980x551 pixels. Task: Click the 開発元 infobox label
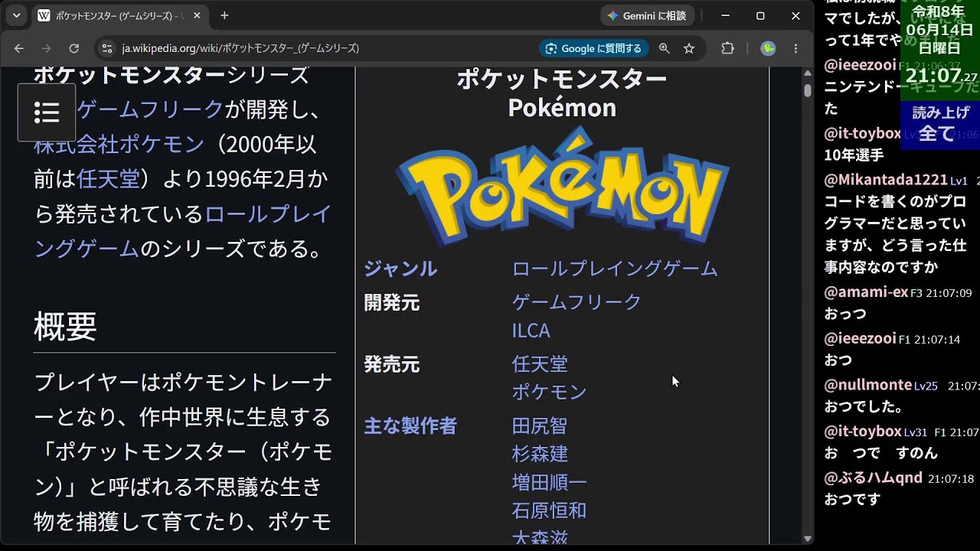coord(391,303)
